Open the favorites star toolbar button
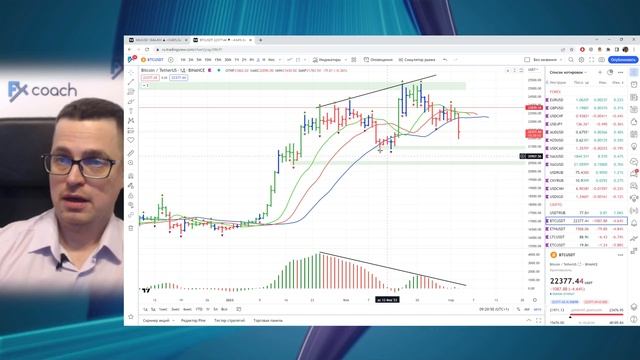This screenshot has width=640, height=360. click(131, 316)
